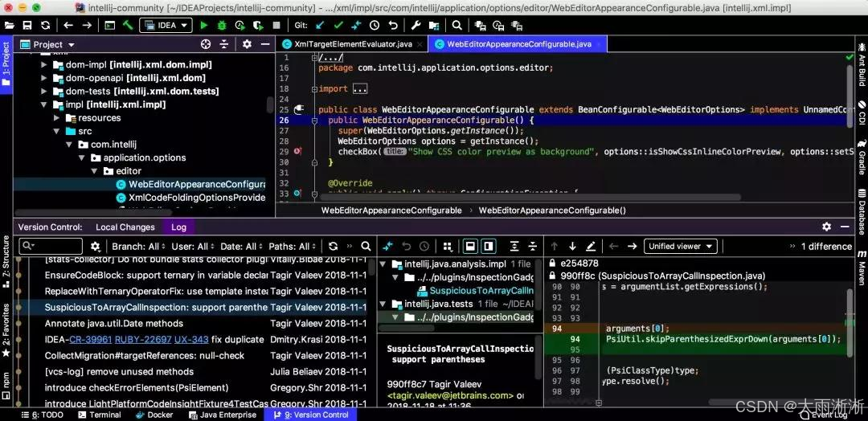Toggle code folding at line 26 gutter
Viewport: 868px width, 421px height.
pos(314,120)
